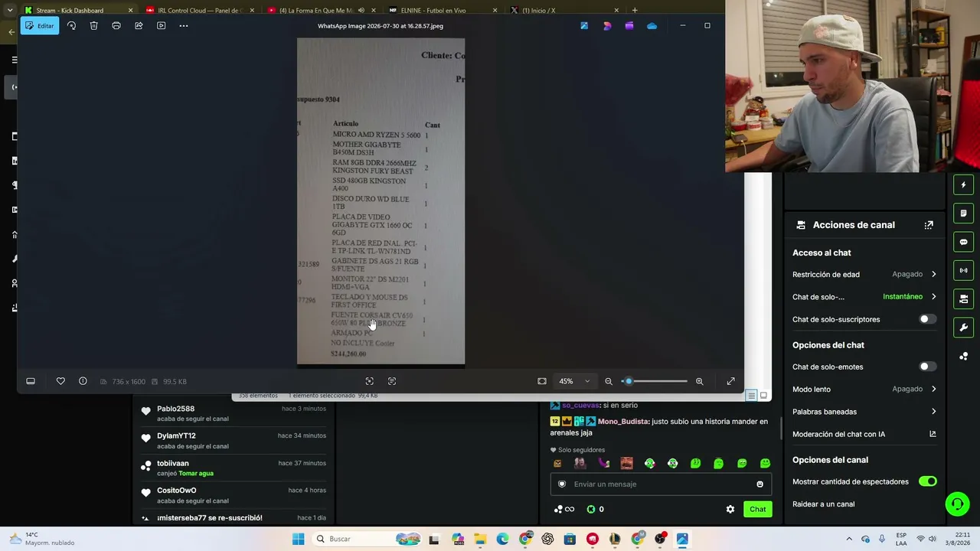Screen dimensions: 980x551
Task: Toggle Chat de solo-emotes switch
Action: (x=927, y=367)
